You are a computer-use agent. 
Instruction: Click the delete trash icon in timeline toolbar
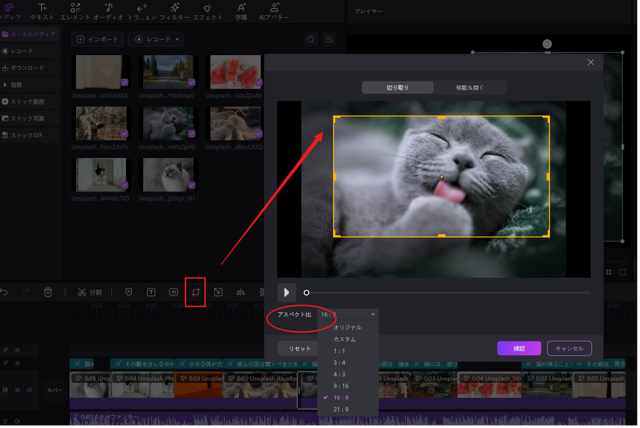(49, 292)
